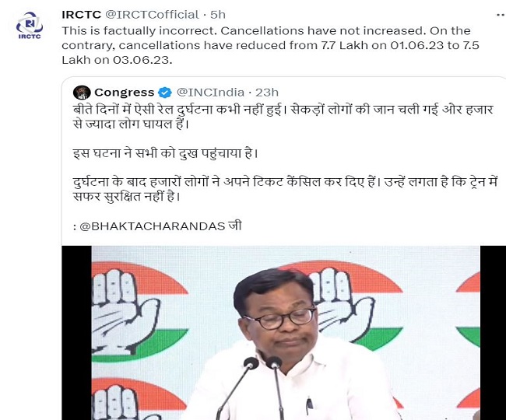The height and width of the screenshot is (420, 506).
Task: Open the tweet's 5h timestamp
Action: (218, 15)
